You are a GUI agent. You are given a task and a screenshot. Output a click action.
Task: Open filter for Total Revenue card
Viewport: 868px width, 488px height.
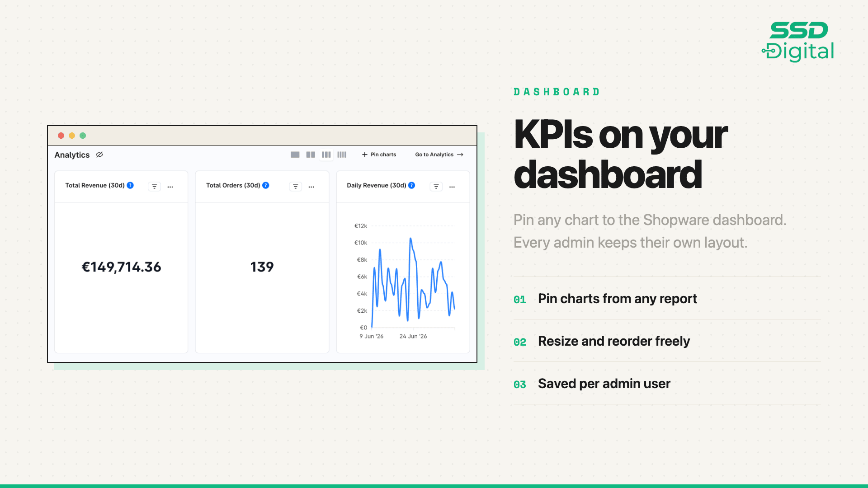coord(154,187)
